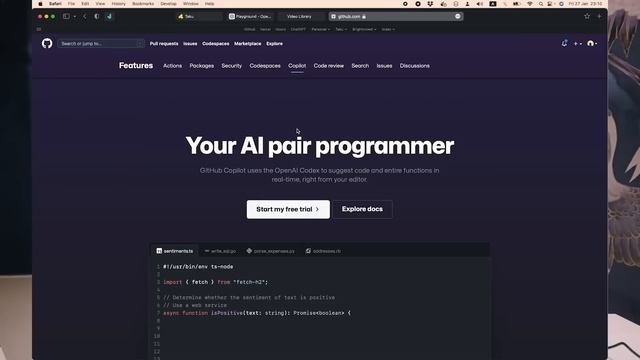Click the 'Your AI pair programmer' headline

click(320, 146)
